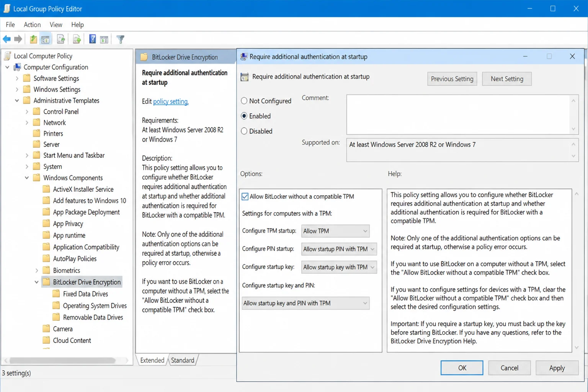Collapse the Computer Configuration node
Viewport: 588px width, 392px height.
[7, 67]
